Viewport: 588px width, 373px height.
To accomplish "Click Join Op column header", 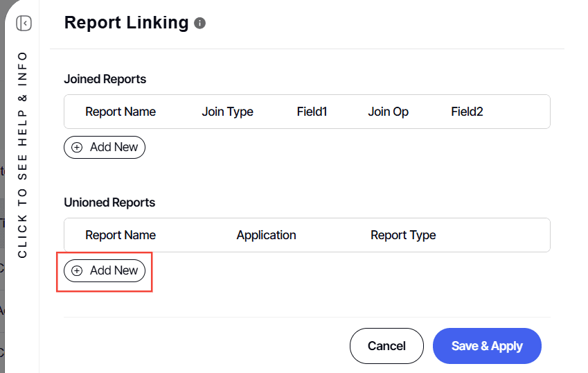I will 388,112.
